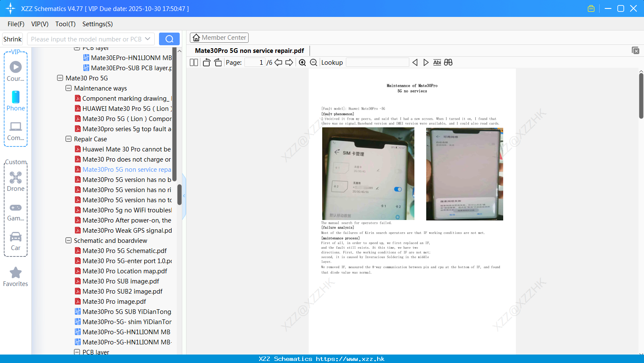Collapse the Maintenance ways folder
This screenshot has width=644, height=363.
click(x=69, y=88)
